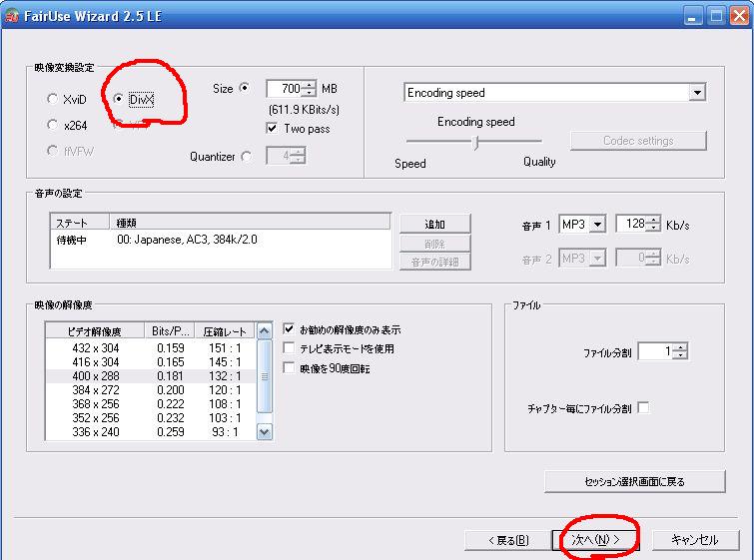This screenshot has width=754, height=560.
Task: Select the Size radio button
Action: [245, 88]
